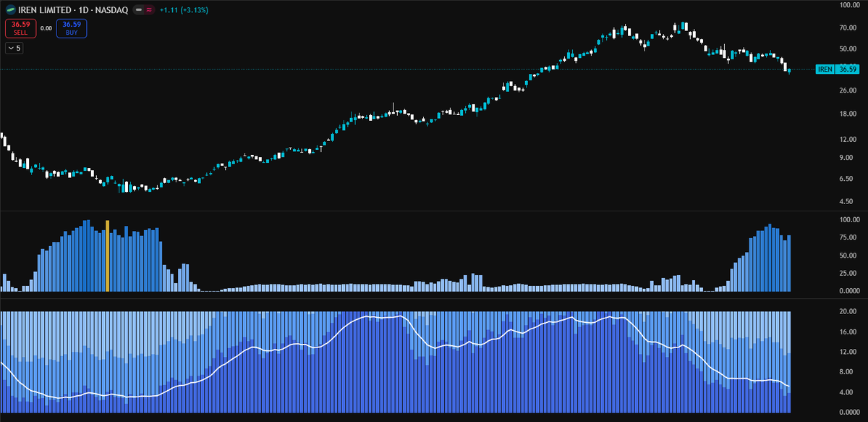868x422 pixels.
Task: Click the gray dash market status icon
Action: click(139, 10)
